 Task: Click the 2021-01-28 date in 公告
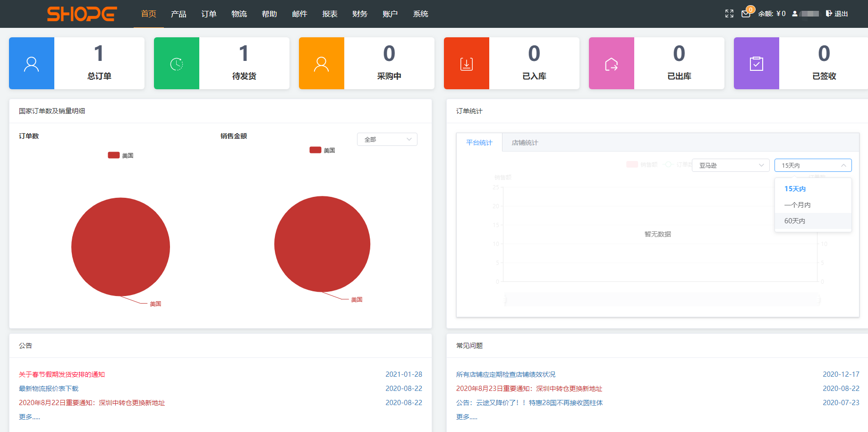pyautogui.click(x=404, y=374)
